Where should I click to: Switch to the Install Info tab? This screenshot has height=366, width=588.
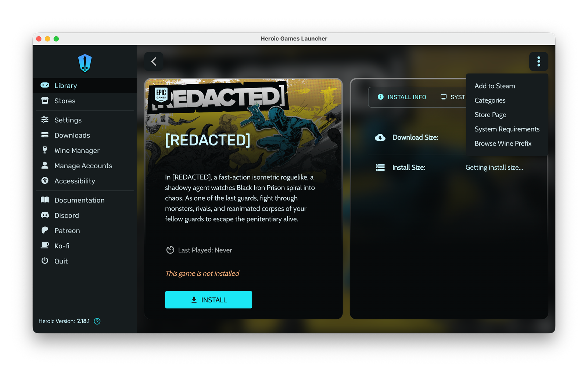pos(402,97)
